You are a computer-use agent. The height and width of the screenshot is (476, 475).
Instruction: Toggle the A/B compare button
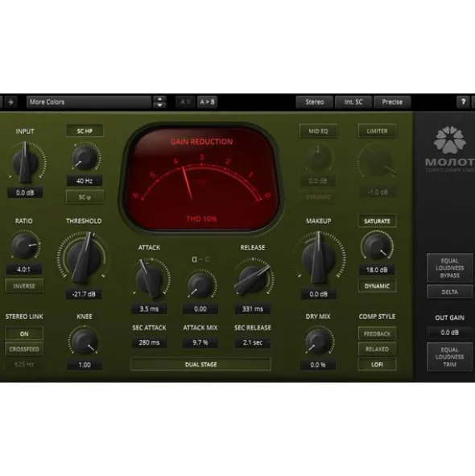pos(185,102)
